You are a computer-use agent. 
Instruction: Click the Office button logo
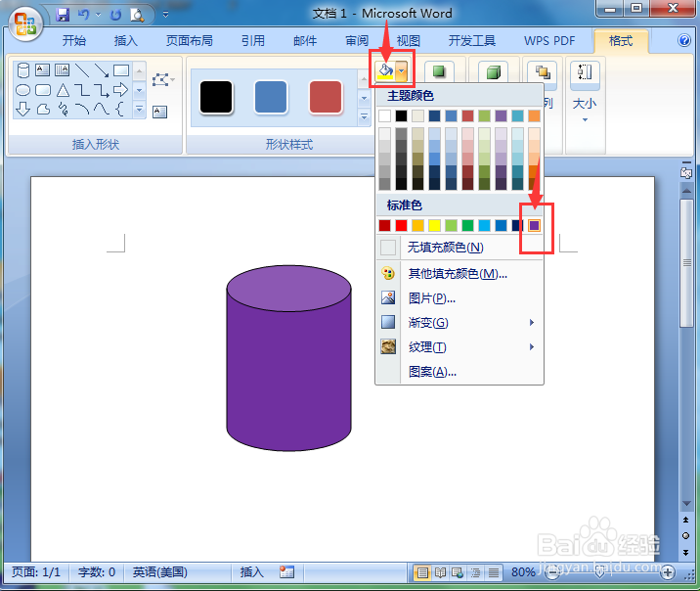click(25, 24)
